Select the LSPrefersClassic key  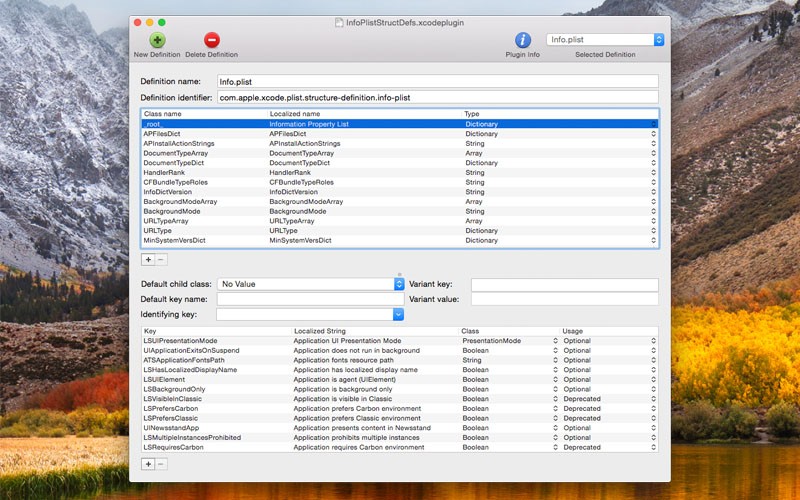170,418
